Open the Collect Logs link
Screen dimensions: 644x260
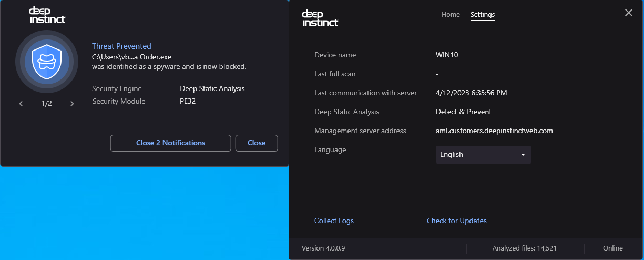click(x=334, y=221)
